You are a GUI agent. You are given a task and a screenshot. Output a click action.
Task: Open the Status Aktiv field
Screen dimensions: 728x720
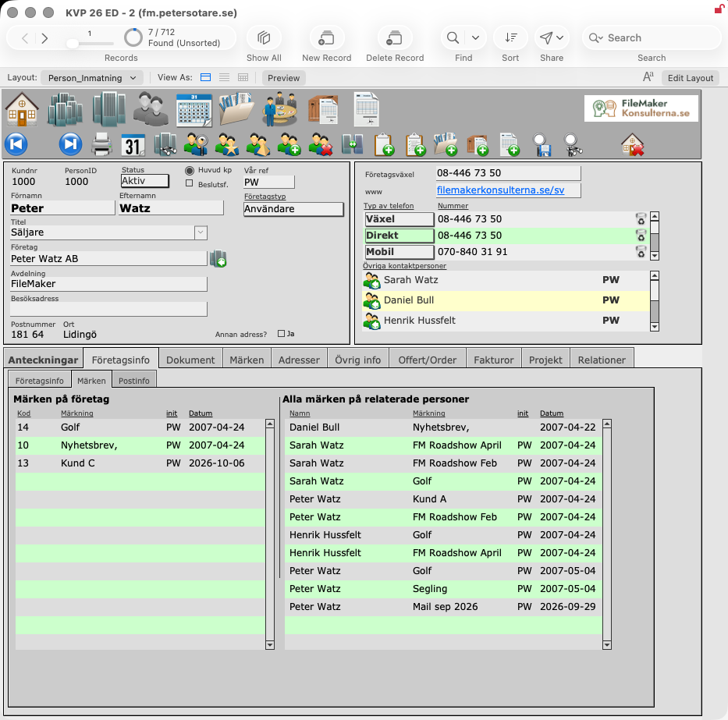pyautogui.click(x=144, y=180)
